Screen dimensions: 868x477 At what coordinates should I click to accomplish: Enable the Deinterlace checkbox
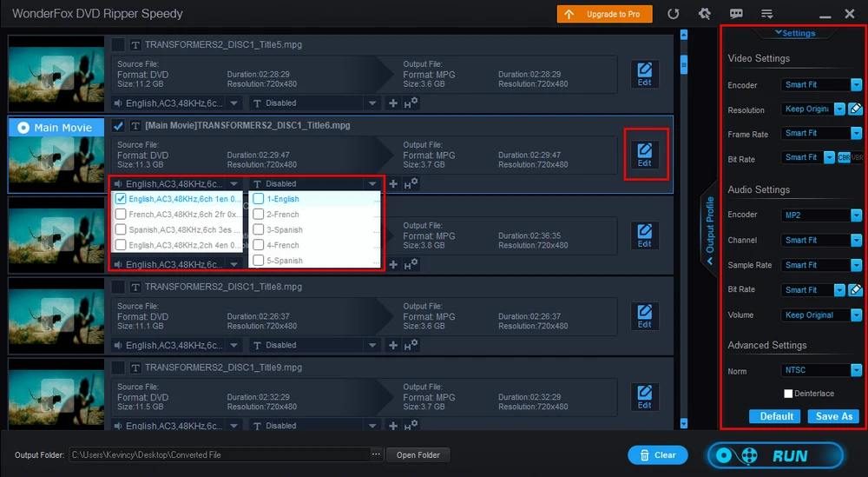[788, 394]
